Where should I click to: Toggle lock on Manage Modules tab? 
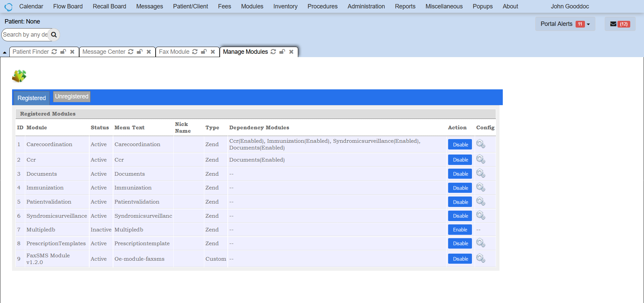282,52
